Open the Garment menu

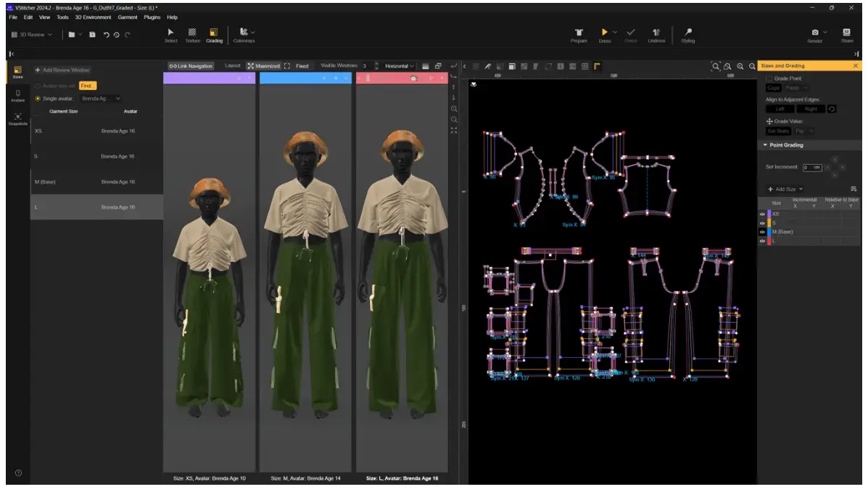[128, 17]
